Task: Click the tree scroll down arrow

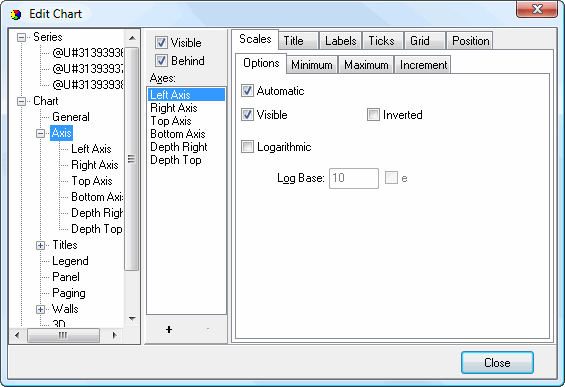Action: pyautogui.click(x=132, y=319)
